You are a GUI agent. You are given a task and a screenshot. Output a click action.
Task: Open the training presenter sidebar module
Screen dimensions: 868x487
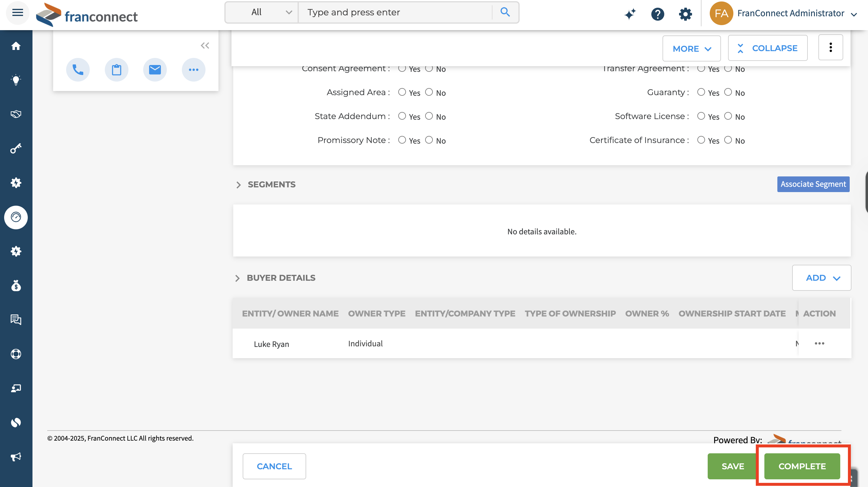coord(16,389)
